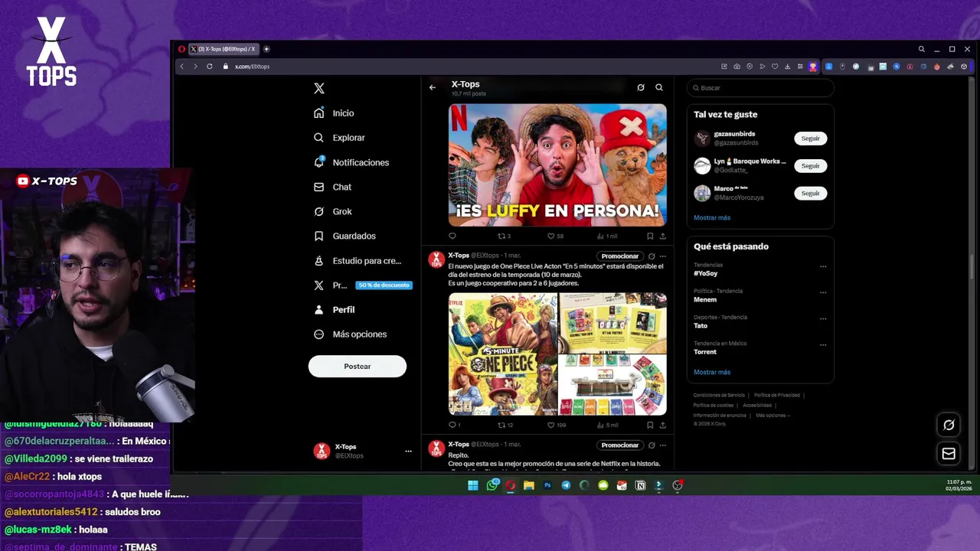
Task: Open more options on the Repito post
Action: point(663,445)
